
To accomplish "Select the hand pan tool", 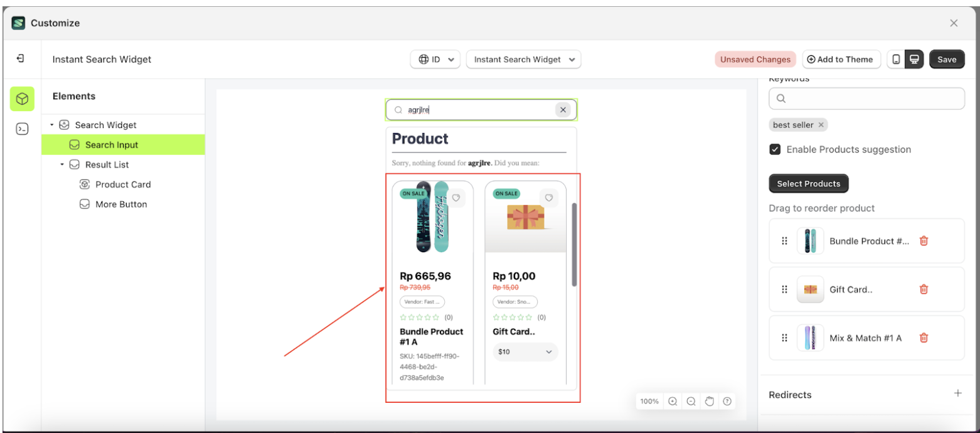I will click(710, 402).
